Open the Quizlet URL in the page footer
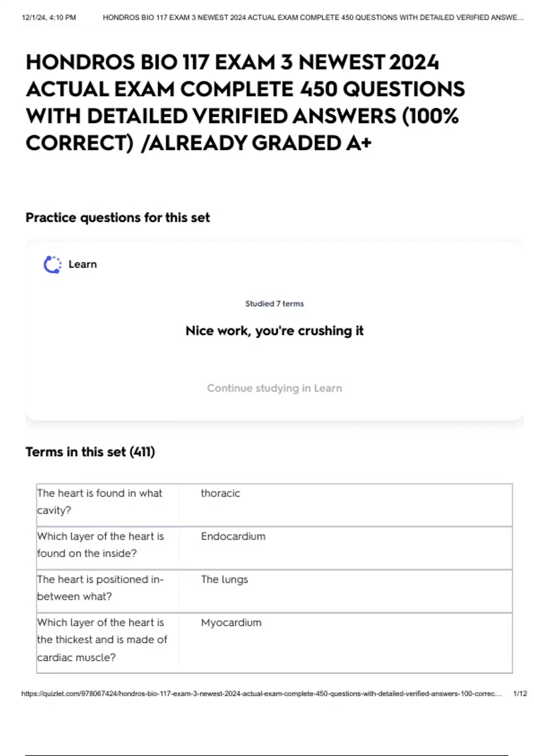Image resolution: width=534 pixels, height=756 pixels. coord(261,694)
